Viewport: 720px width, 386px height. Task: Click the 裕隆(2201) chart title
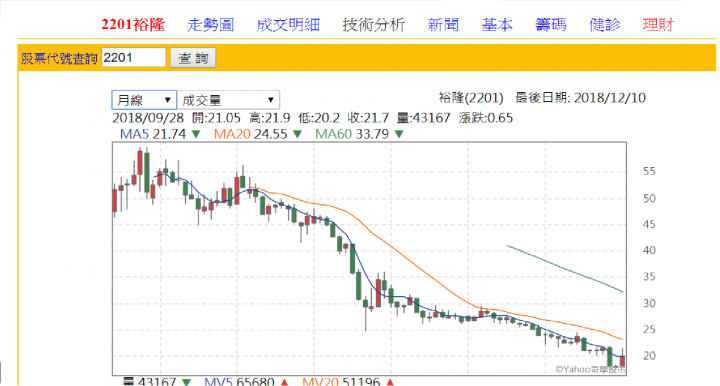471,98
